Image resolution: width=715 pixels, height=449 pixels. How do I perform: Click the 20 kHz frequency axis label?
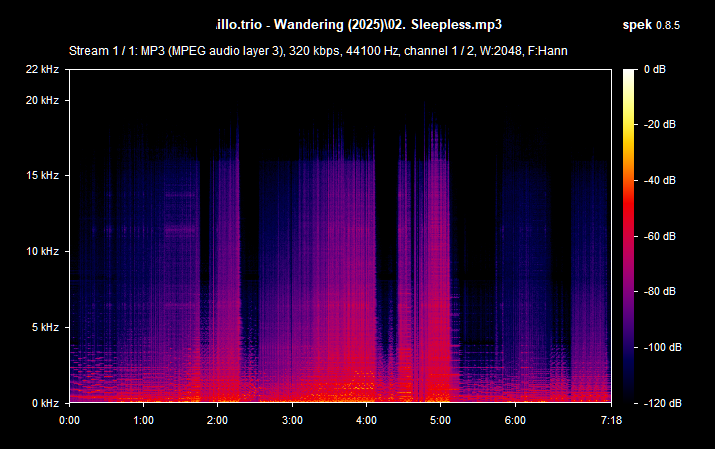tap(42, 100)
